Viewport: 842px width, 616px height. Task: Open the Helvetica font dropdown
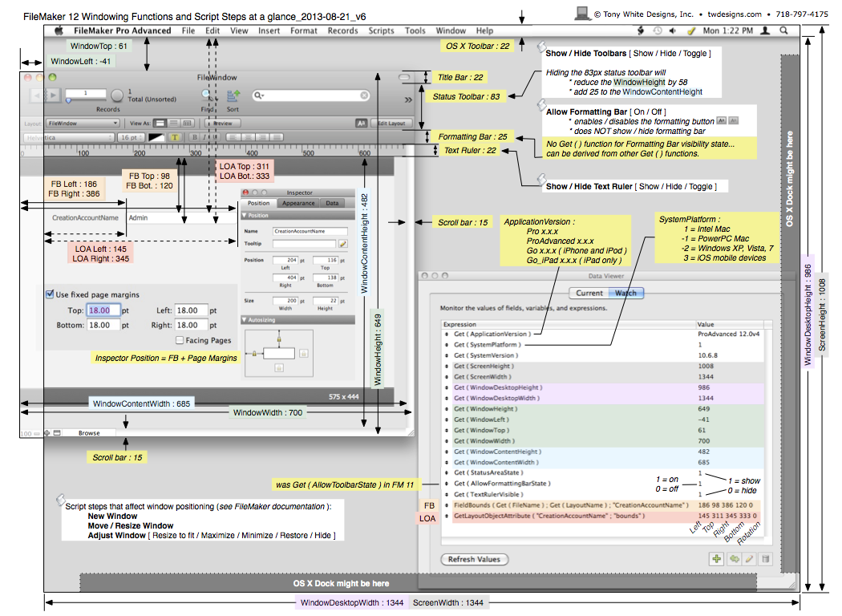click(x=69, y=137)
